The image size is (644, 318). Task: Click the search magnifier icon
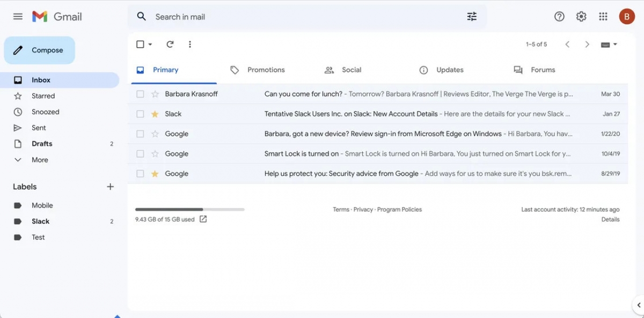142,17
